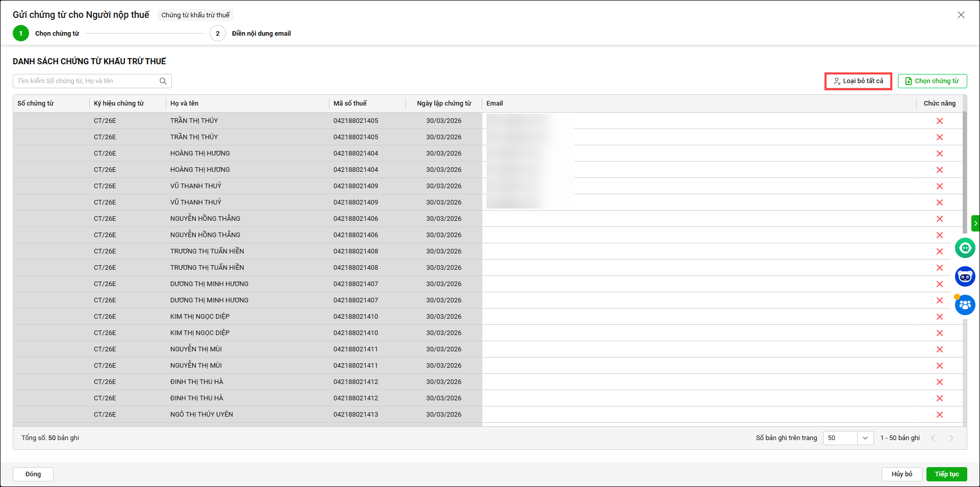Image resolution: width=980 pixels, height=487 pixels.
Task: Remove first KIM THỊ NGỌC DIỆP row
Action: click(x=939, y=317)
